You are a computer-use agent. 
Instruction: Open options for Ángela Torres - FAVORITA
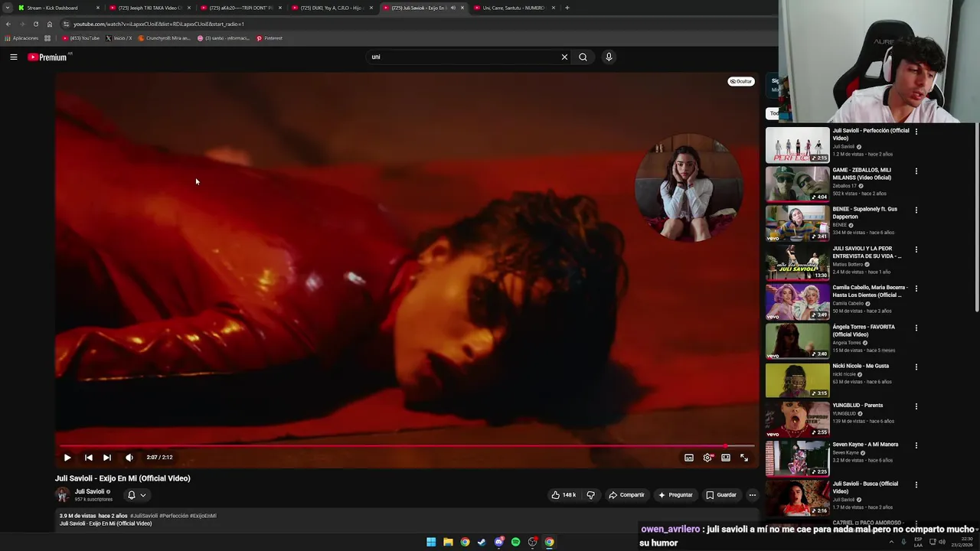point(916,328)
